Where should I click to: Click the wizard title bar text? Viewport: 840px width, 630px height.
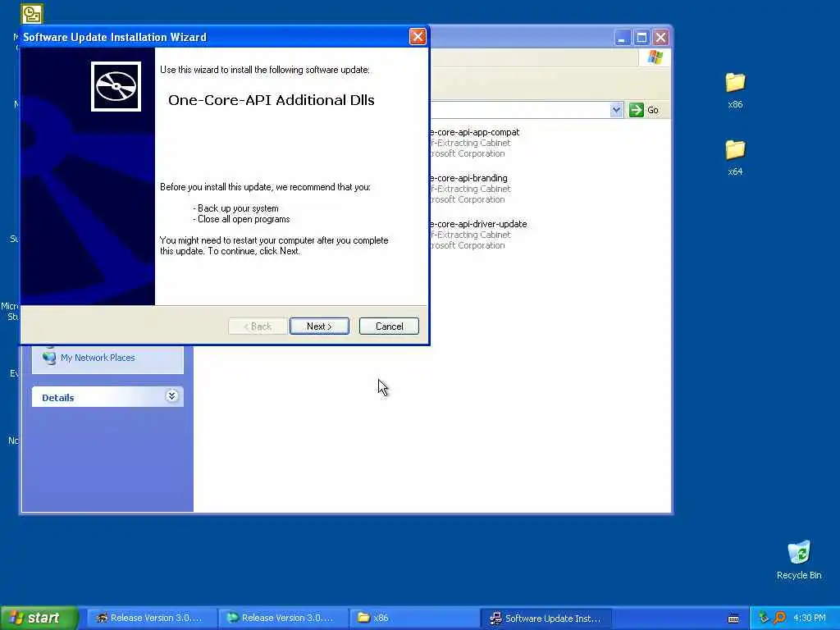click(x=115, y=37)
